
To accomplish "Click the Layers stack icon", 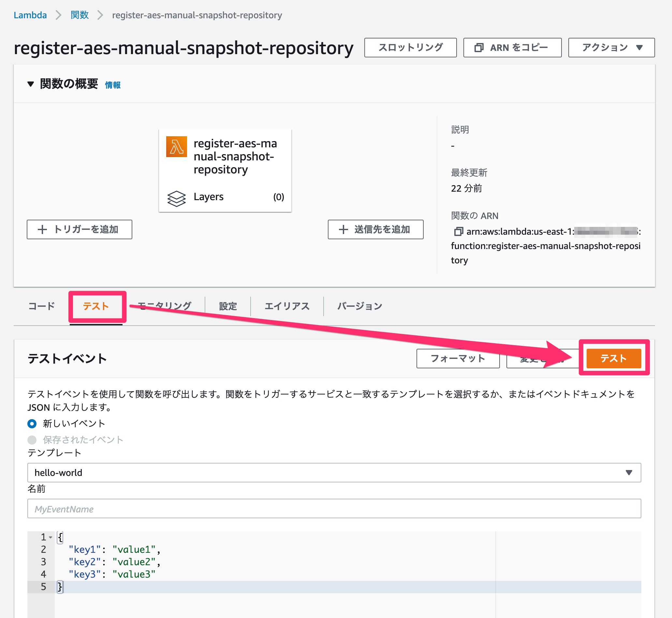I will (x=177, y=198).
